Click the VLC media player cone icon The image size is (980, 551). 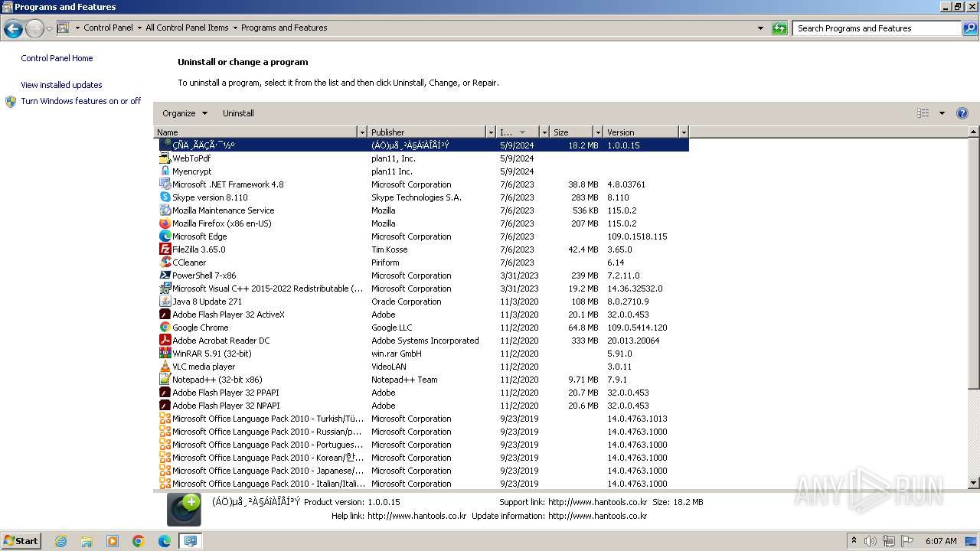click(165, 367)
